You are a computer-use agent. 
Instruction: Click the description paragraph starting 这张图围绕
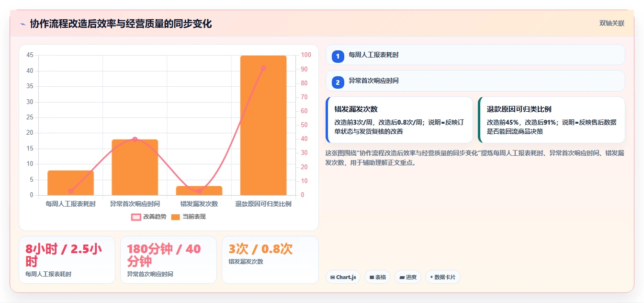475,158
